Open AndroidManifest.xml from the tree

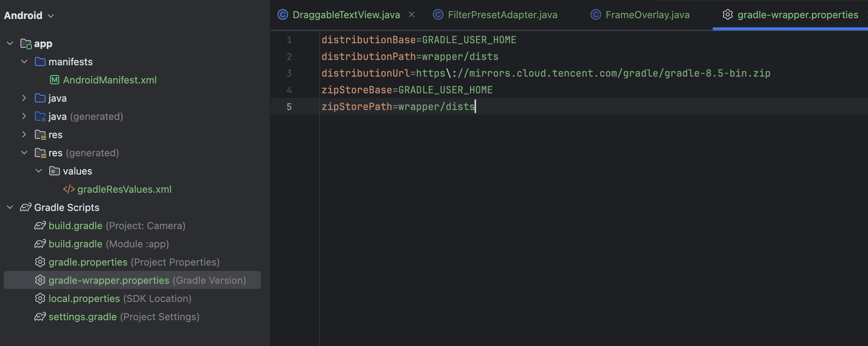pos(110,80)
